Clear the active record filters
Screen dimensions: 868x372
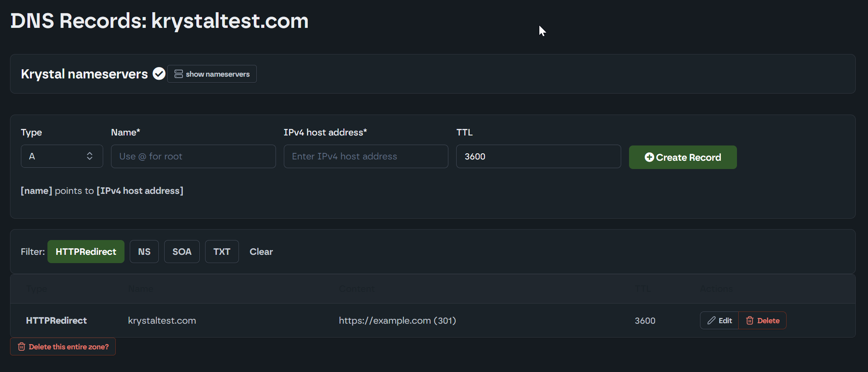261,252
